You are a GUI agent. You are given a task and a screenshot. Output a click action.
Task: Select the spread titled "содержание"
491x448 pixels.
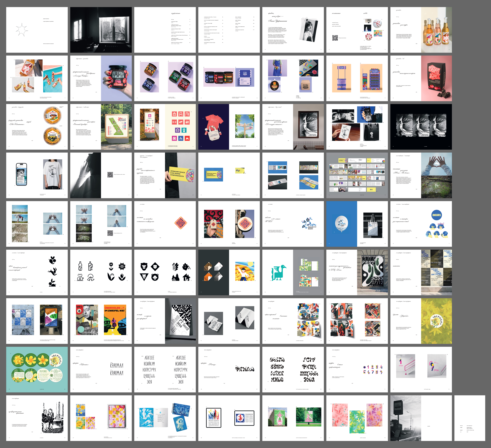tap(165, 30)
